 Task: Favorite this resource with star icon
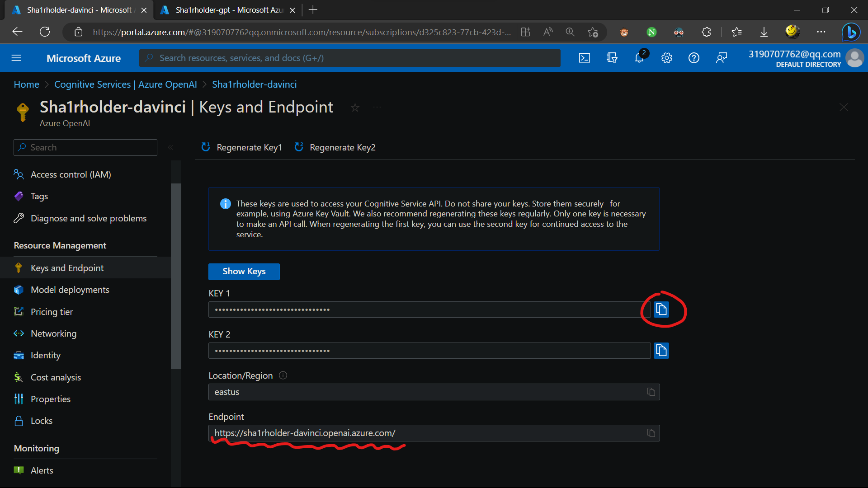355,108
